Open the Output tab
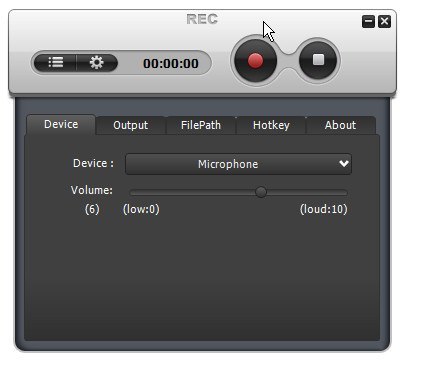 pos(130,125)
